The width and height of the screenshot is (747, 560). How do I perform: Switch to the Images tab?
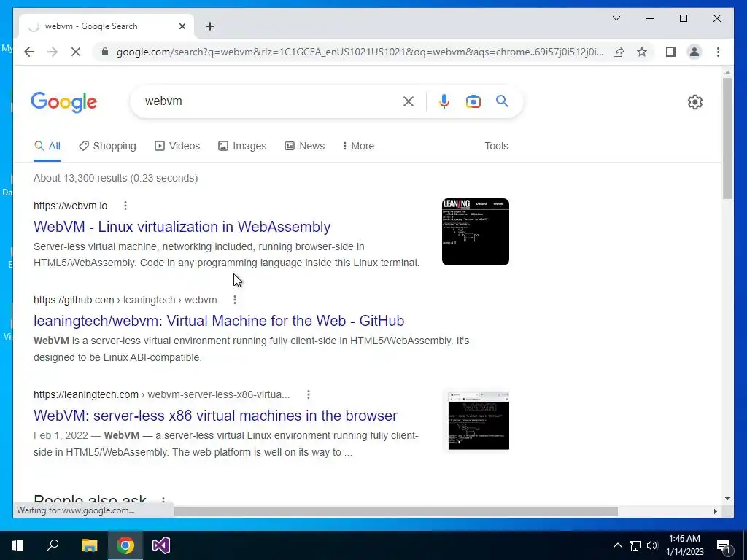coord(242,146)
